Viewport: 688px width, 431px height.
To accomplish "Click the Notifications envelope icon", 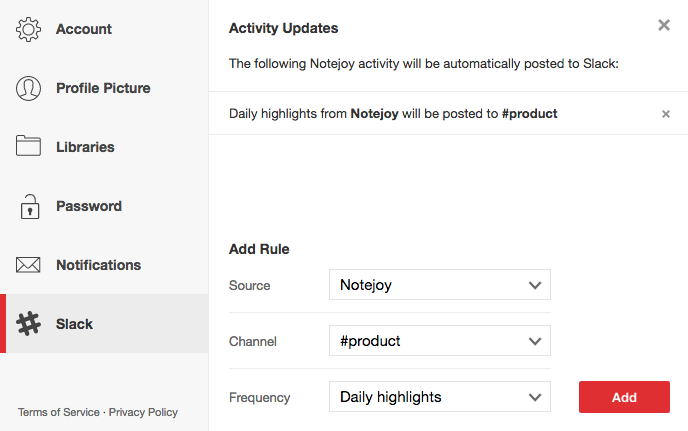I will pyautogui.click(x=28, y=265).
